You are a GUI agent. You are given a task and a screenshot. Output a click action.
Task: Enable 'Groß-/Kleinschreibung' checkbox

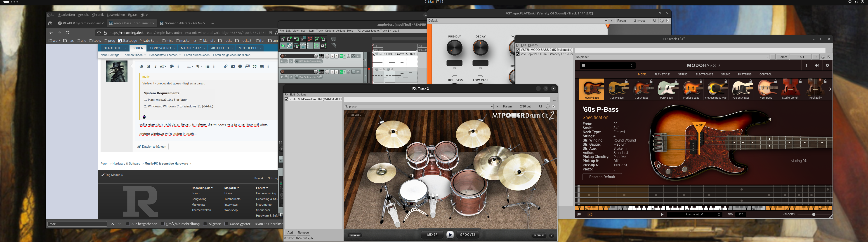tap(163, 224)
